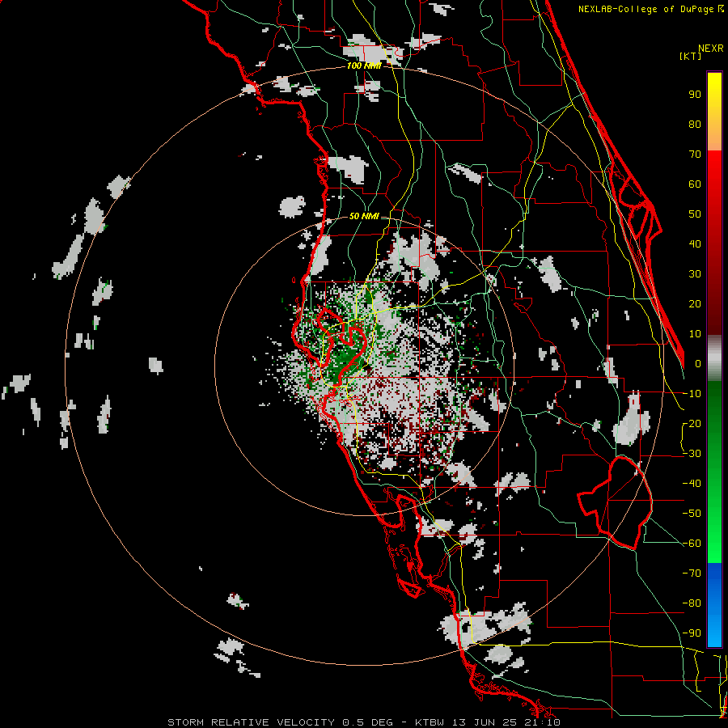
Task: Click the 40 value on the velocity scale
Action: 695,244
